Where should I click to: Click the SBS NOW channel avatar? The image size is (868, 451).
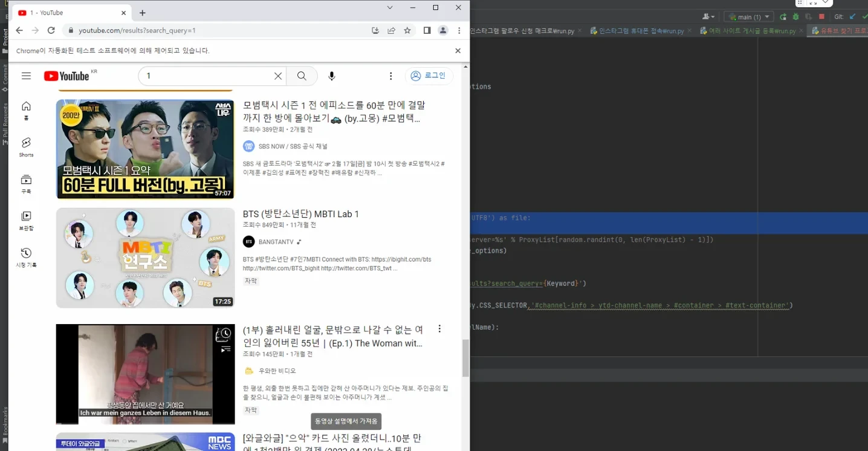(248, 146)
